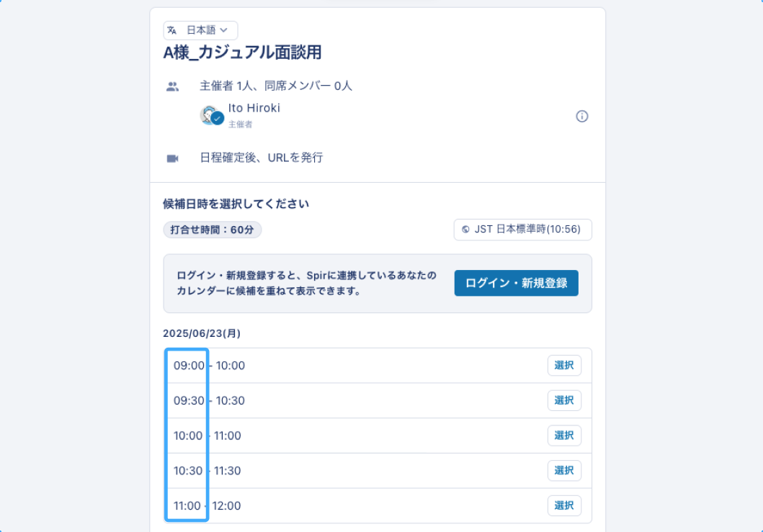Open the 日本語 language dropdown
Screen dimensions: 763x532
point(200,30)
